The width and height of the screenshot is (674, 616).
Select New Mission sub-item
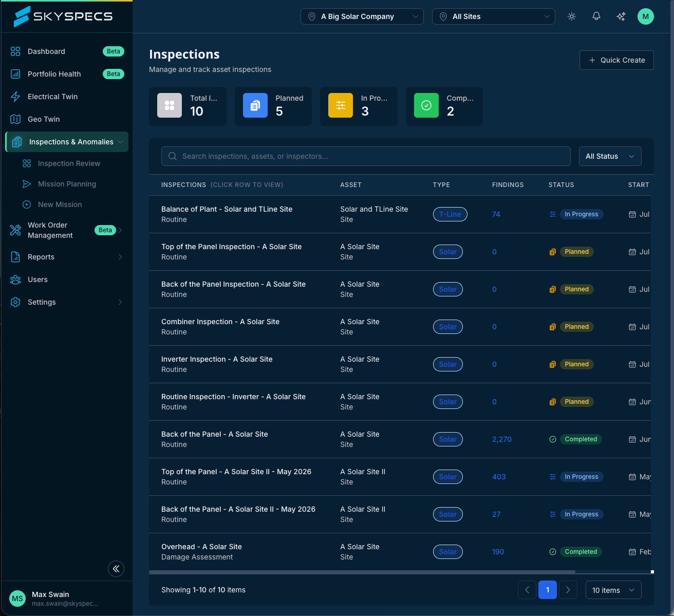(x=60, y=204)
